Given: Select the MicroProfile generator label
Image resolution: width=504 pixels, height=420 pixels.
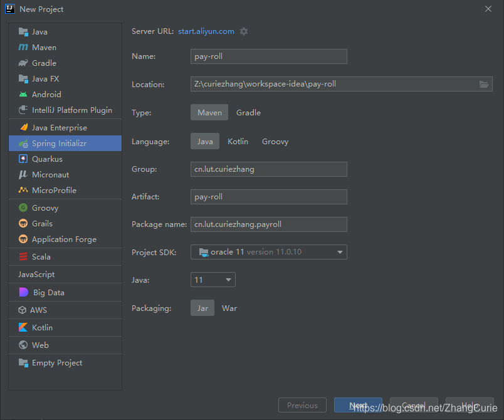Looking at the screenshot, I should pos(54,190).
